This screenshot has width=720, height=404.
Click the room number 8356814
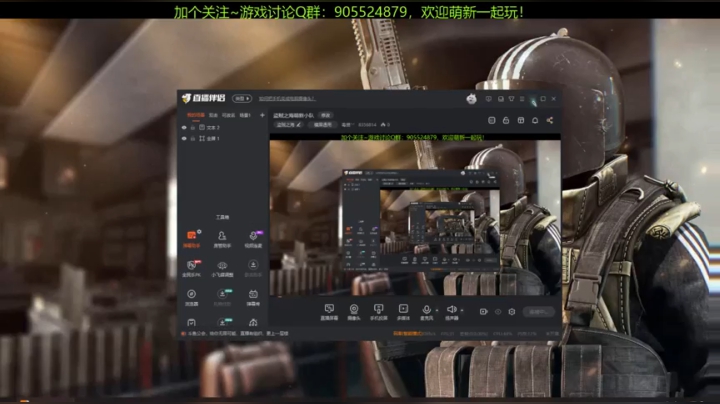pos(367,124)
